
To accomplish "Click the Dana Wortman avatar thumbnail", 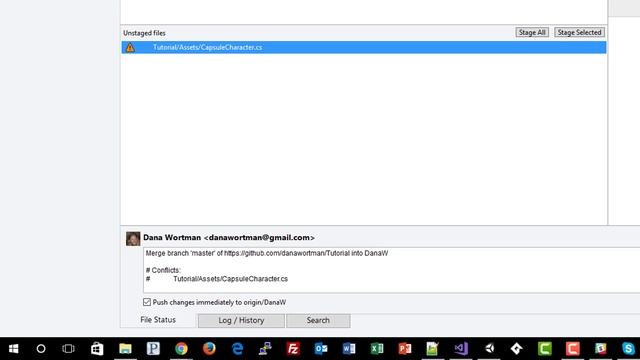I will [133, 239].
